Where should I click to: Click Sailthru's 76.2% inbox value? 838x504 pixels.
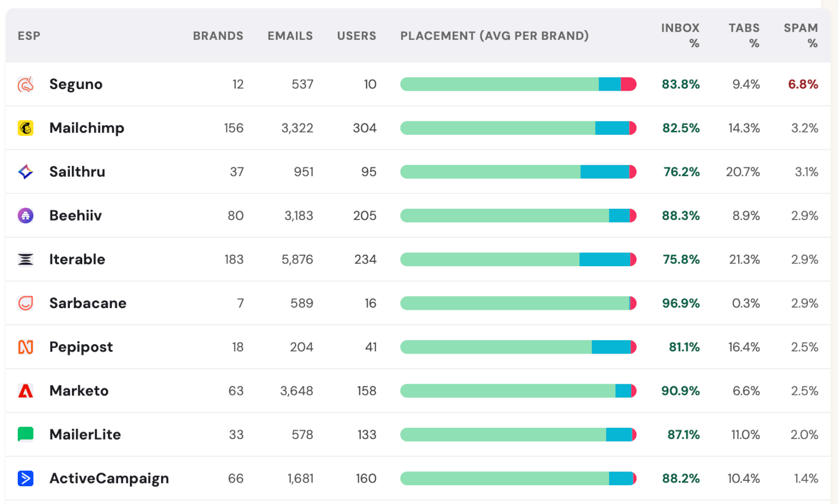[682, 172]
